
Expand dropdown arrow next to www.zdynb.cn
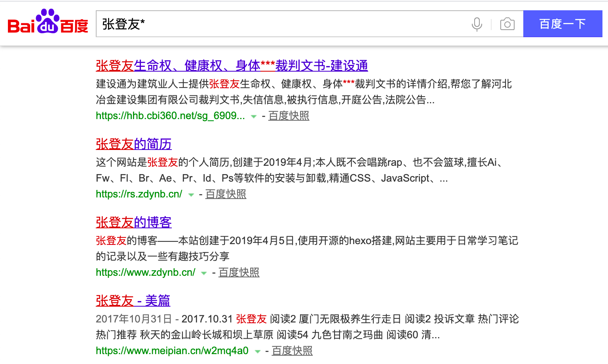(x=204, y=273)
